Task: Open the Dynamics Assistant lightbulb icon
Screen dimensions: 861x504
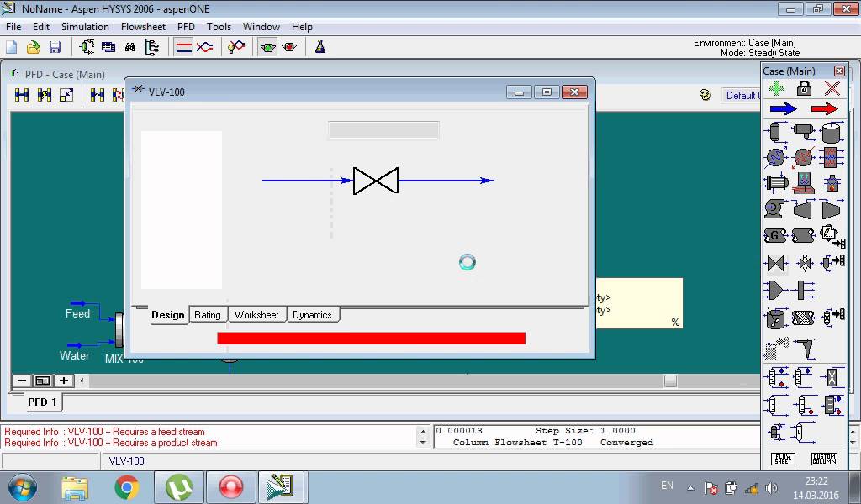Action: (236, 47)
